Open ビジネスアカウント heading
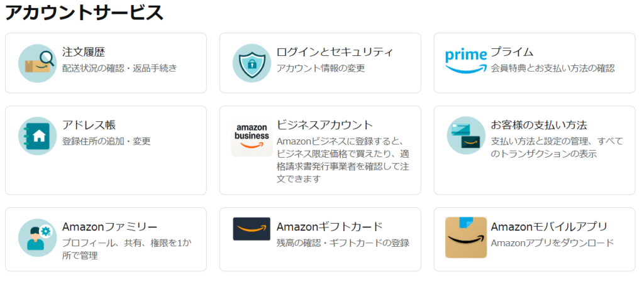The height and width of the screenshot is (282, 644). [x=325, y=124]
